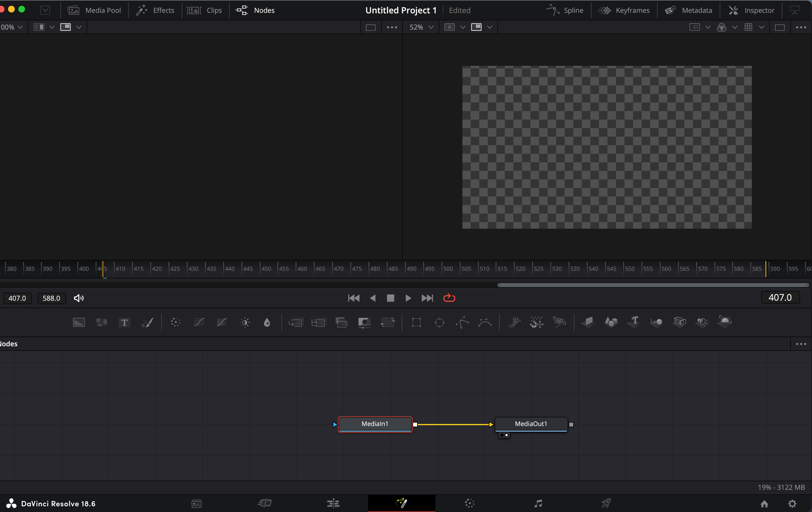The width and height of the screenshot is (812, 512).
Task: Expand the right viewer subview dropdown
Action: [490, 27]
